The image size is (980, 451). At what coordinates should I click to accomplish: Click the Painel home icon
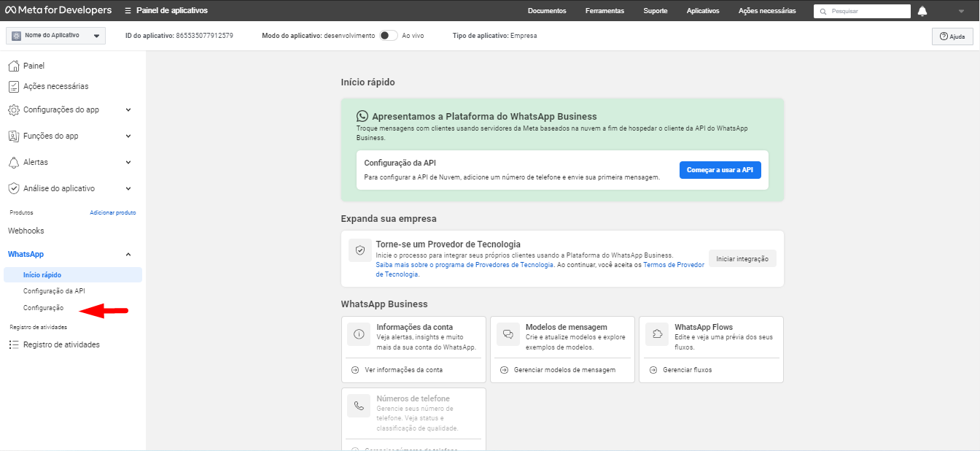[x=14, y=66]
